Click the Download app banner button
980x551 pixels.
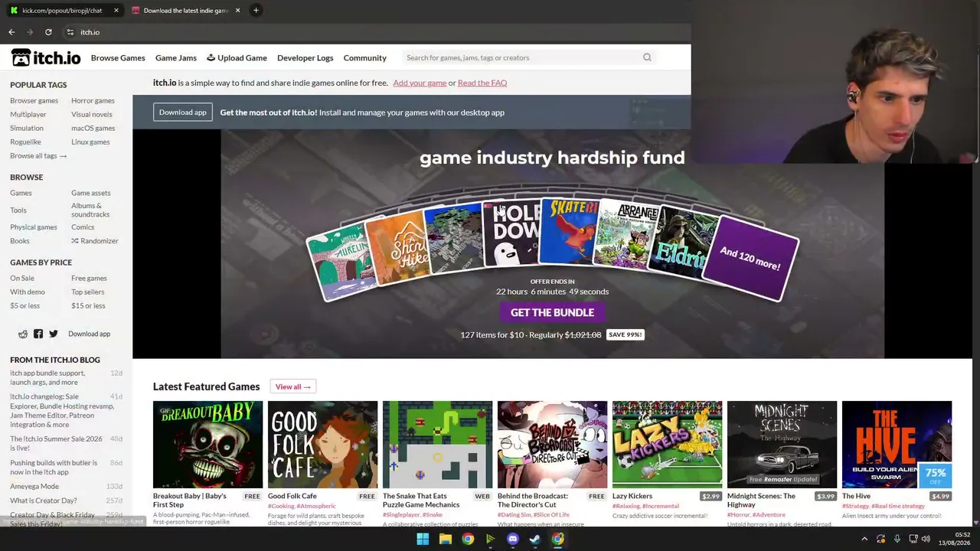182,112
